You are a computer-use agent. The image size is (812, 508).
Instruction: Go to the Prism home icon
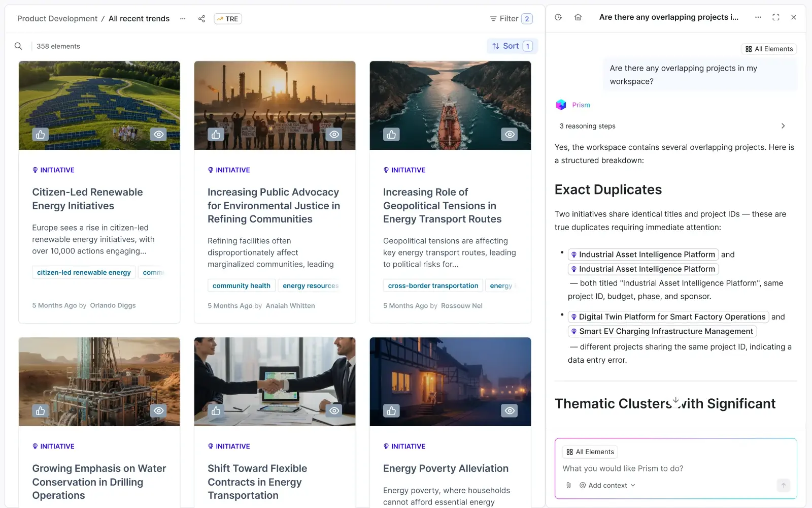(578, 17)
